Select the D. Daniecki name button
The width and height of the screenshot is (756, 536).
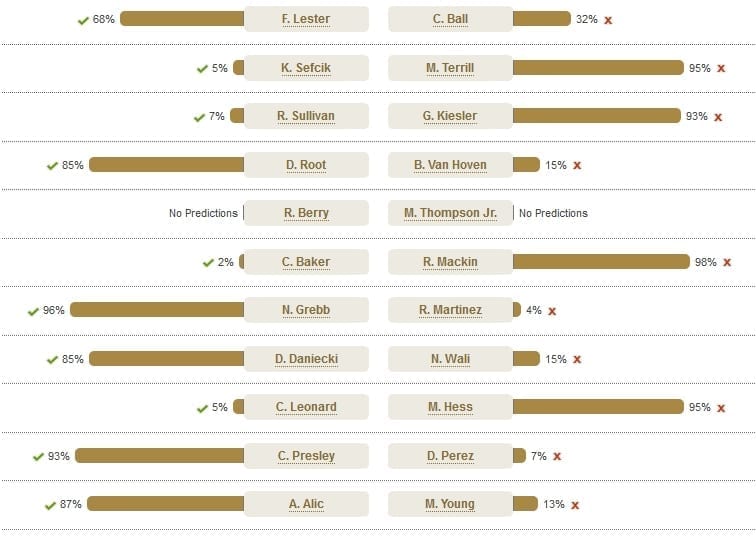click(306, 359)
